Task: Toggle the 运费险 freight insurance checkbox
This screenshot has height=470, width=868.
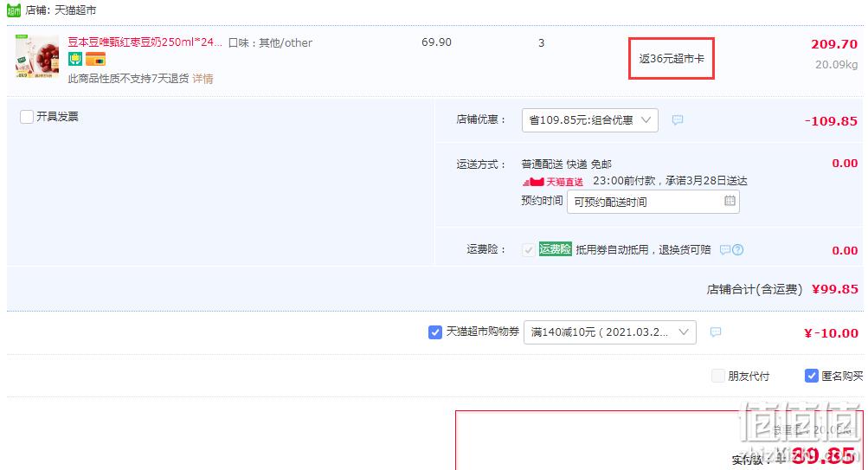Action: coord(528,250)
